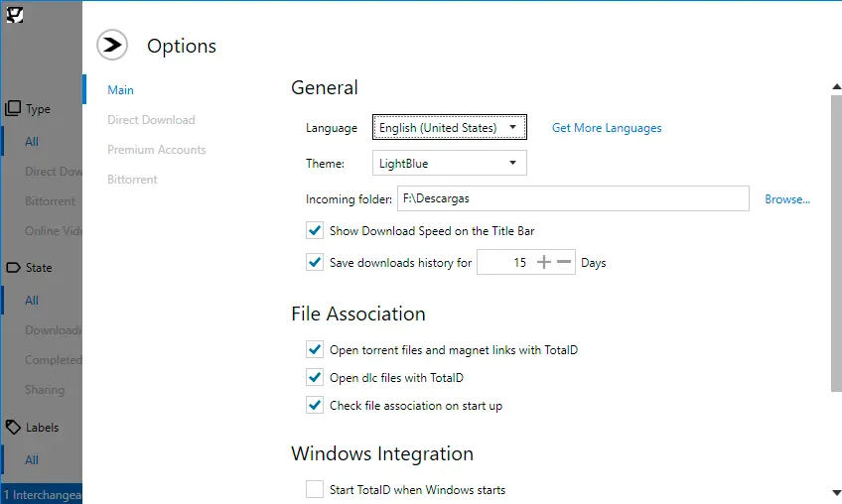842x504 pixels.
Task: Click the scrollbar down arrow
Action: pyautogui.click(x=836, y=492)
